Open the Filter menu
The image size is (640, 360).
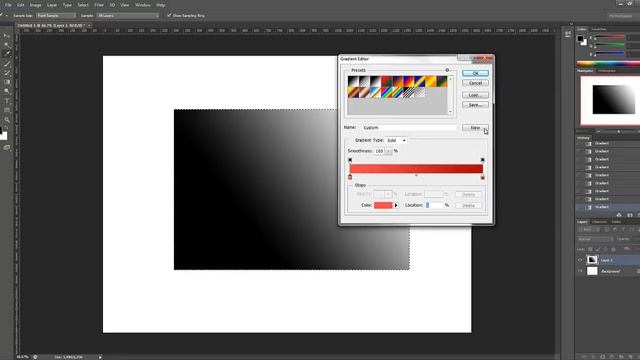99,5
